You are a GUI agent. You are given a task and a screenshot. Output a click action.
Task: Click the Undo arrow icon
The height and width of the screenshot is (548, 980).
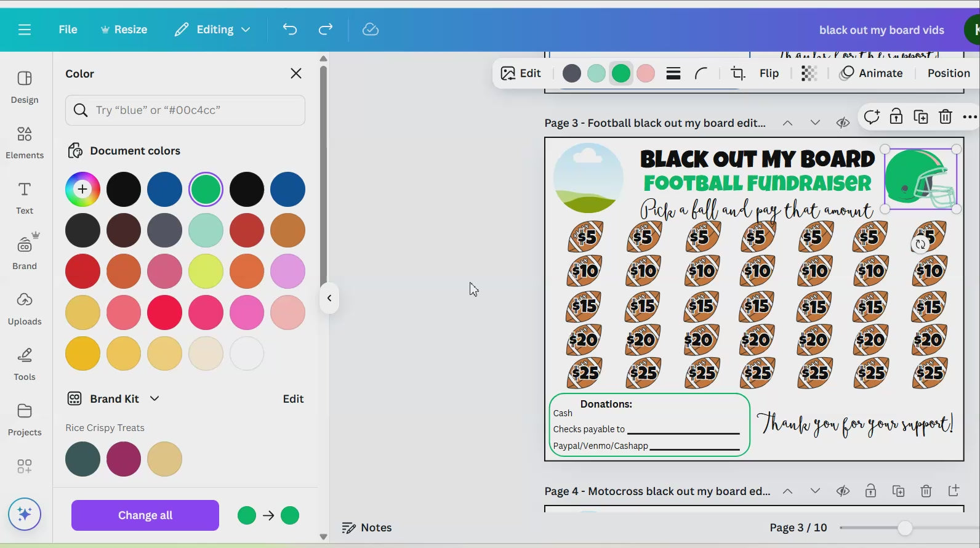click(289, 30)
